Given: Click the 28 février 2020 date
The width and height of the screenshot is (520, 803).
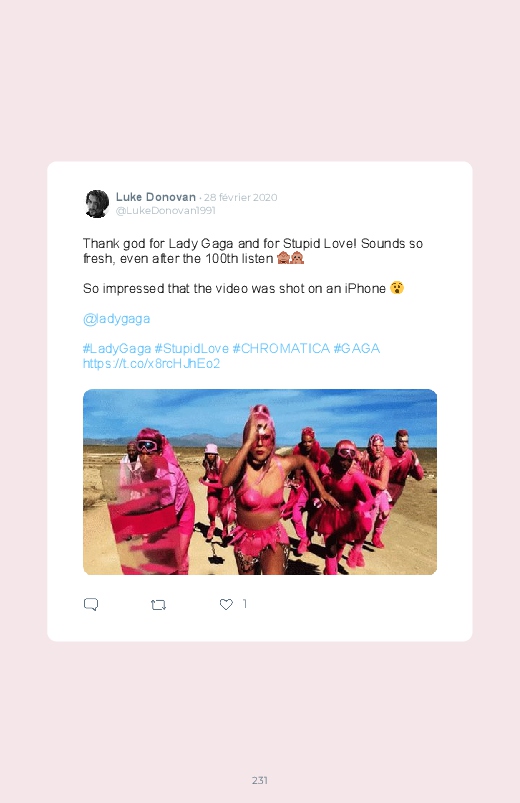Looking at the screenshot, I should [x=240, y=198].
